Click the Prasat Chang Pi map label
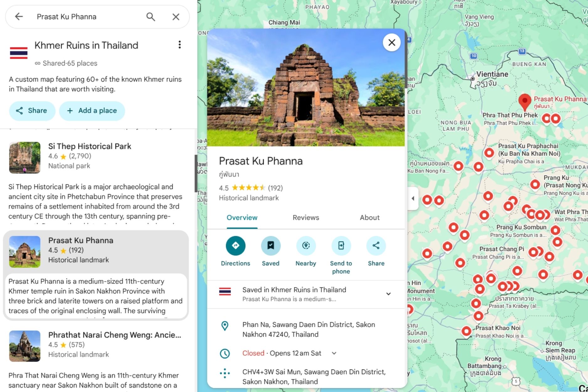Image resolution: width=588 pixels, height=392 pixels. [502, 249]
